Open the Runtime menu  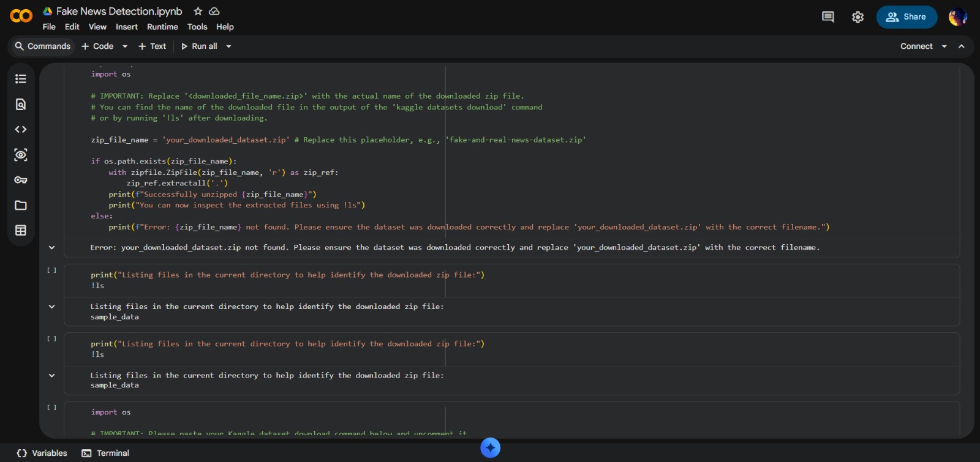(162, 27)
